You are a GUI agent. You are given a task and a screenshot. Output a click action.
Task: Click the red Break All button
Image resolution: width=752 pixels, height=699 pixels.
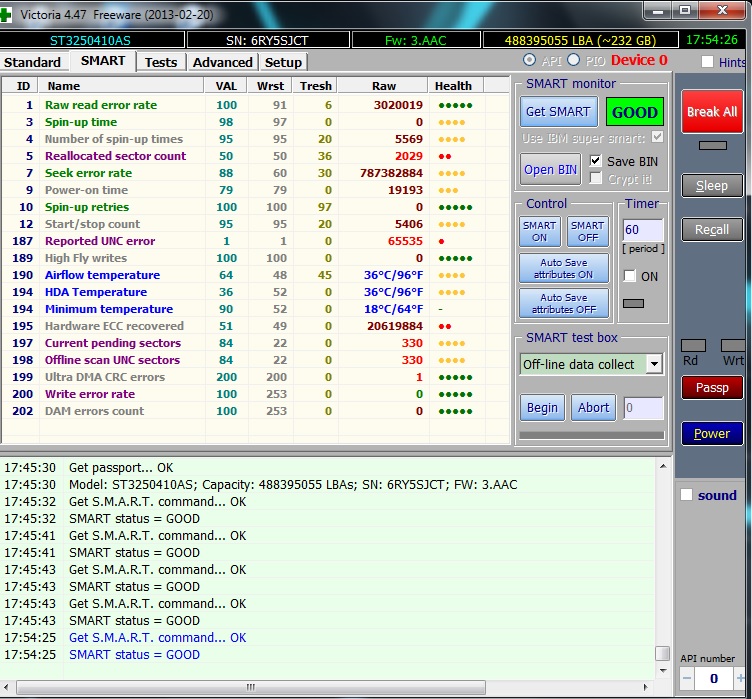click(712, 112)
